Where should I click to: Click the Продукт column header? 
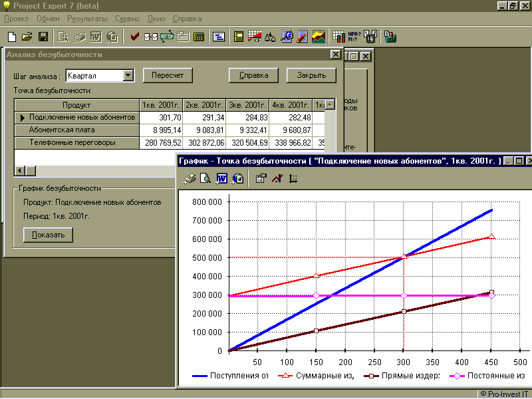(x=76, y=105)
